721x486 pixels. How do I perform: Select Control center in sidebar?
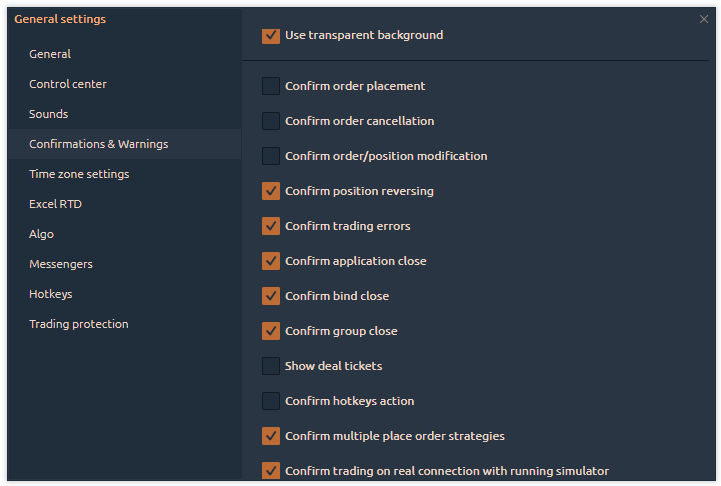click(68, 84)
